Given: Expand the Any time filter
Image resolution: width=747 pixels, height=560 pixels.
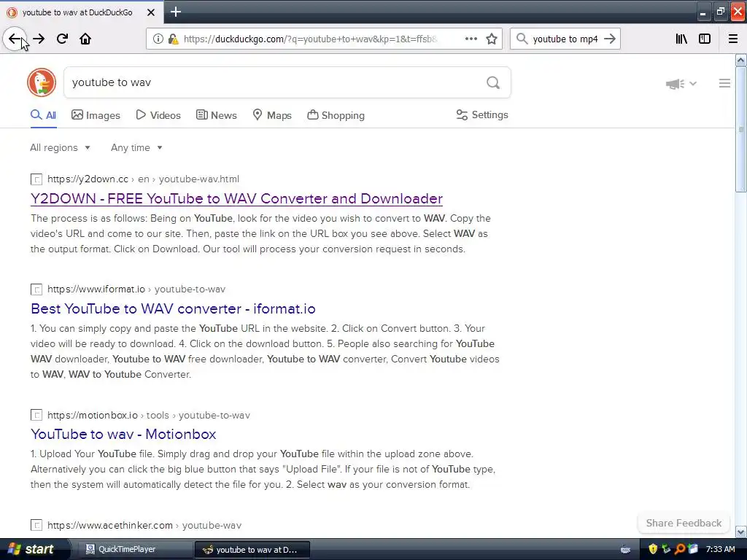Looking at the screenshot, I should point(136,147).
